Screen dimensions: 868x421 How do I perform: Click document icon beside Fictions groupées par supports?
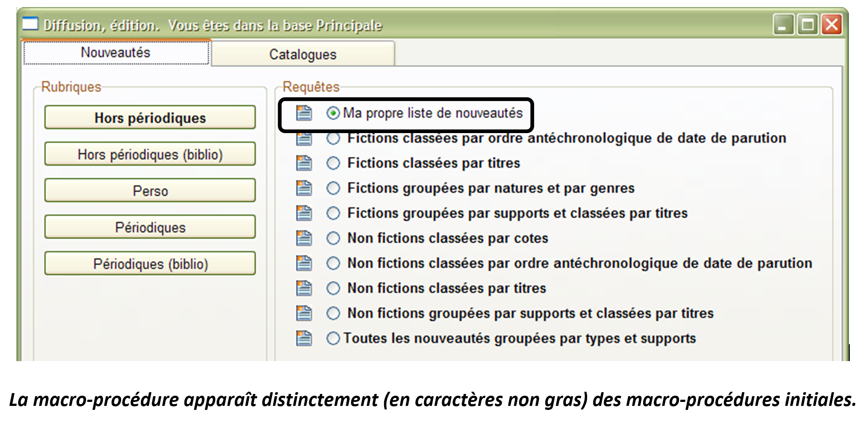[x=304, y=213]
